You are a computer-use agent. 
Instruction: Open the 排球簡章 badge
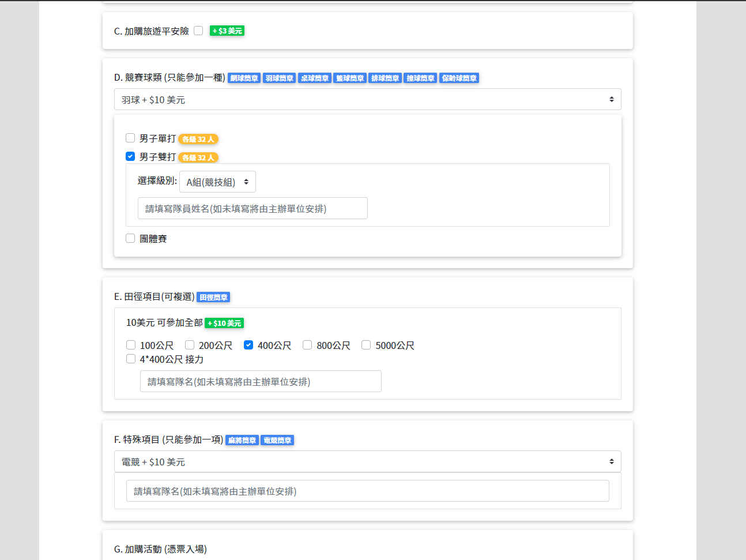click(x=385, y=78)
